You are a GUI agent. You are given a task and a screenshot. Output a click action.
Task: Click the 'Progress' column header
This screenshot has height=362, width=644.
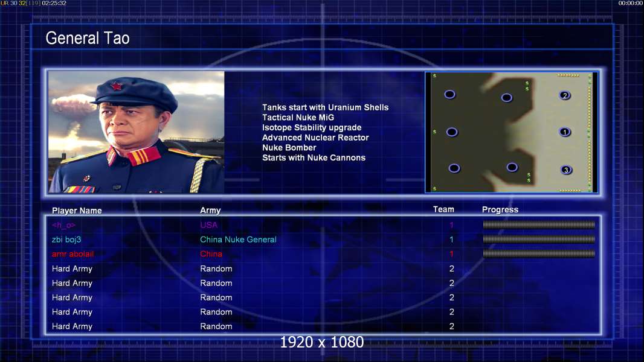tap(500, 210)
